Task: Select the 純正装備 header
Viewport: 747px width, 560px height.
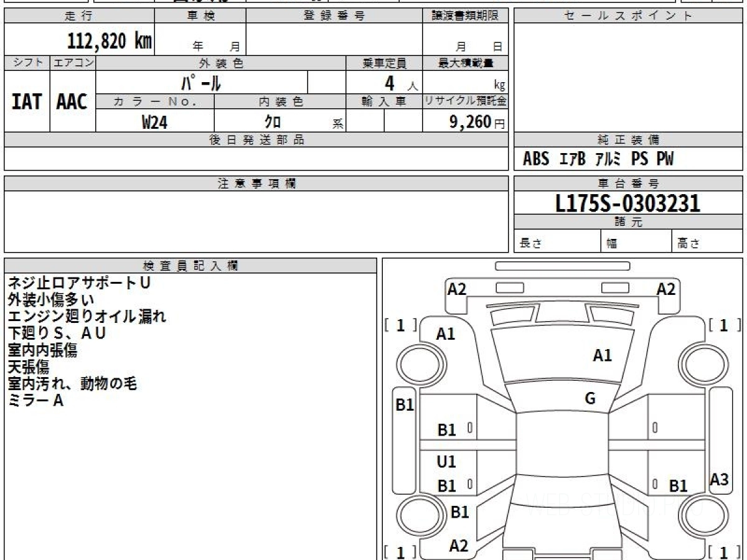Action: click(628, 140)
